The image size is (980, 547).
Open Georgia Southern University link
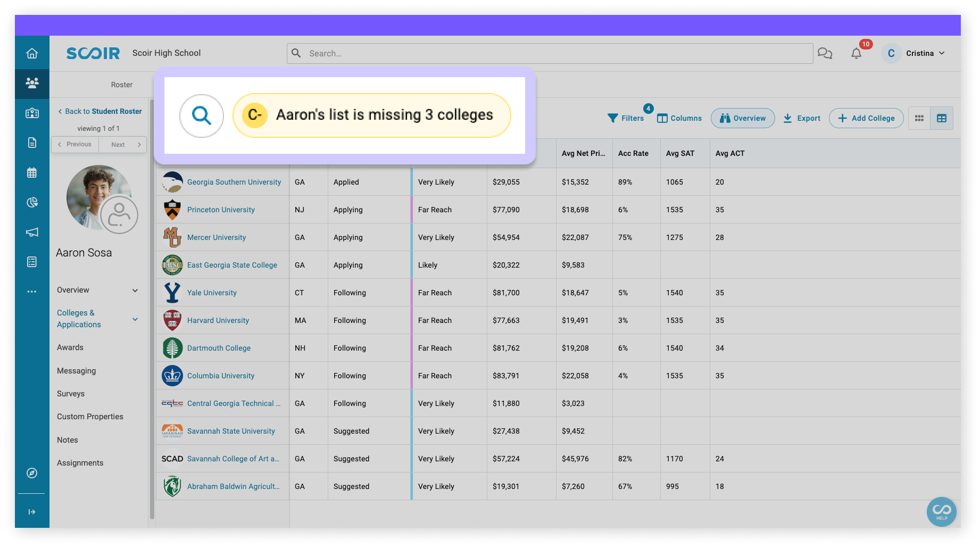234,182
